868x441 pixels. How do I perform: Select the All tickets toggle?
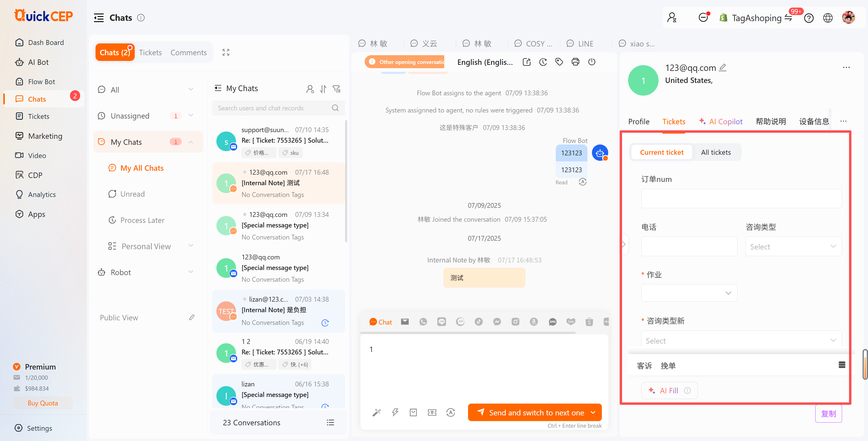click(716, 152)
